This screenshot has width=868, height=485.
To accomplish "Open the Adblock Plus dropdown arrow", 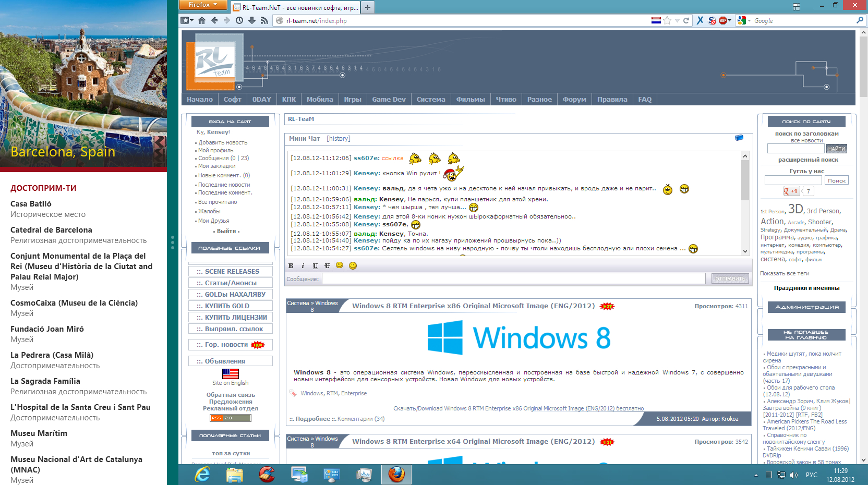I will pos(729,21).
